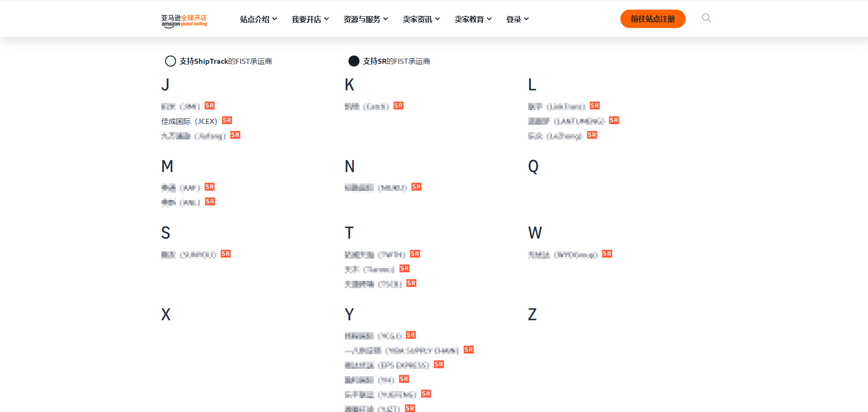Expand the 站点介绍 dropdown chevron
Screen dimensions: 868x412
coord(275,19)
